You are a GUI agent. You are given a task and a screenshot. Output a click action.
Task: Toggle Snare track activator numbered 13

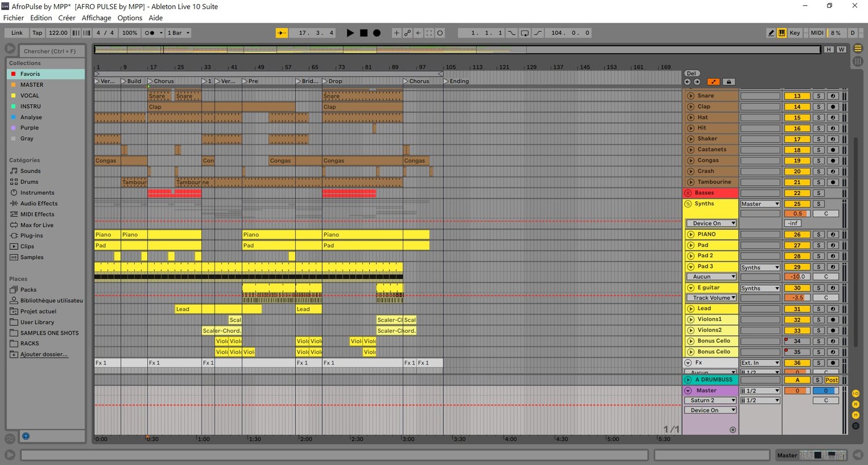pyautogui.click(x=797, y=96)
